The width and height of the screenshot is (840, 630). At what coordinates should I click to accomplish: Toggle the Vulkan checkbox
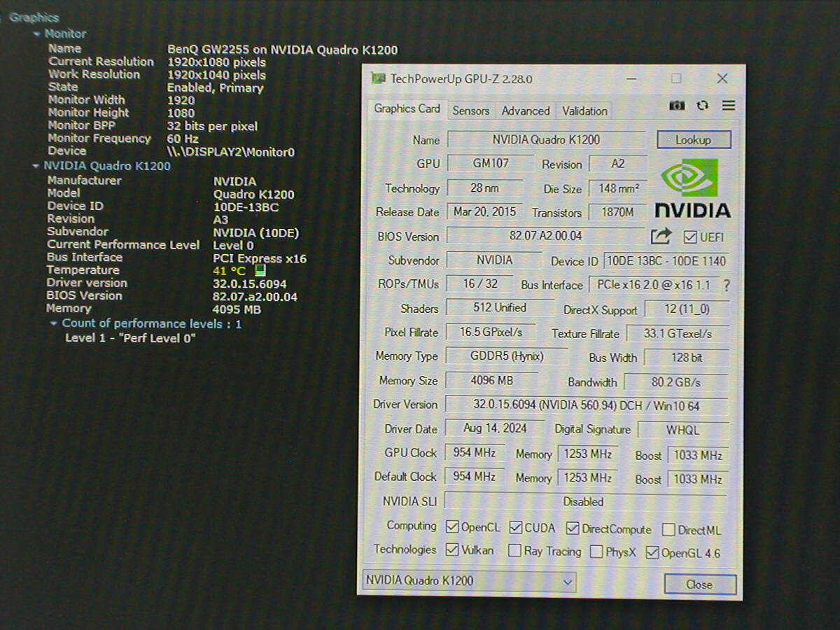[451, 549]
